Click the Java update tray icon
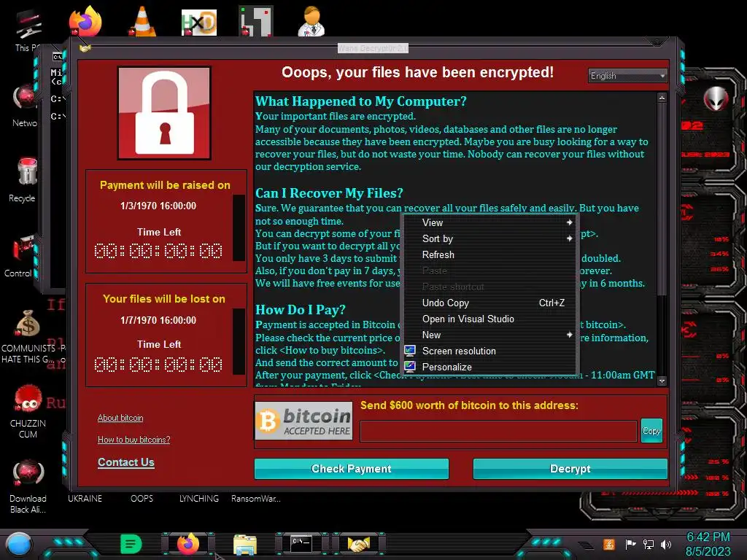 pyautogui.click(x=609, y=544)
